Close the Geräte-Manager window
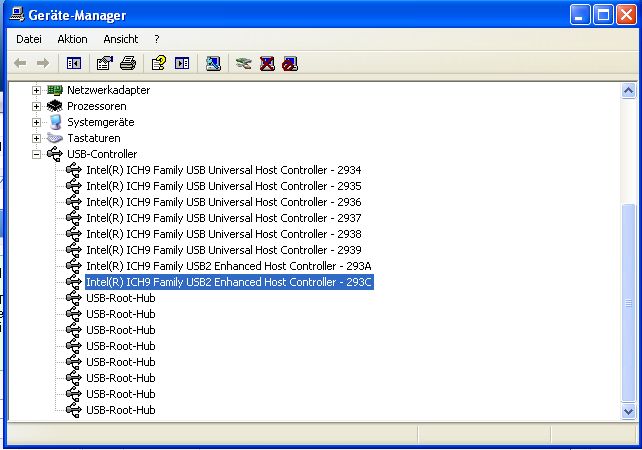Image resolution: width=642 pixels, height=450 pixels. [x=626, y=15]
